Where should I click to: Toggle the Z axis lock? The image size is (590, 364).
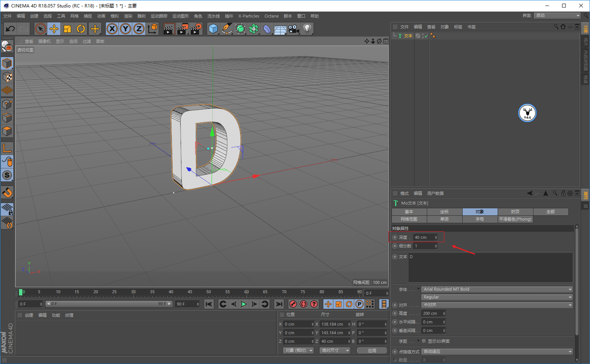(139, 29)
